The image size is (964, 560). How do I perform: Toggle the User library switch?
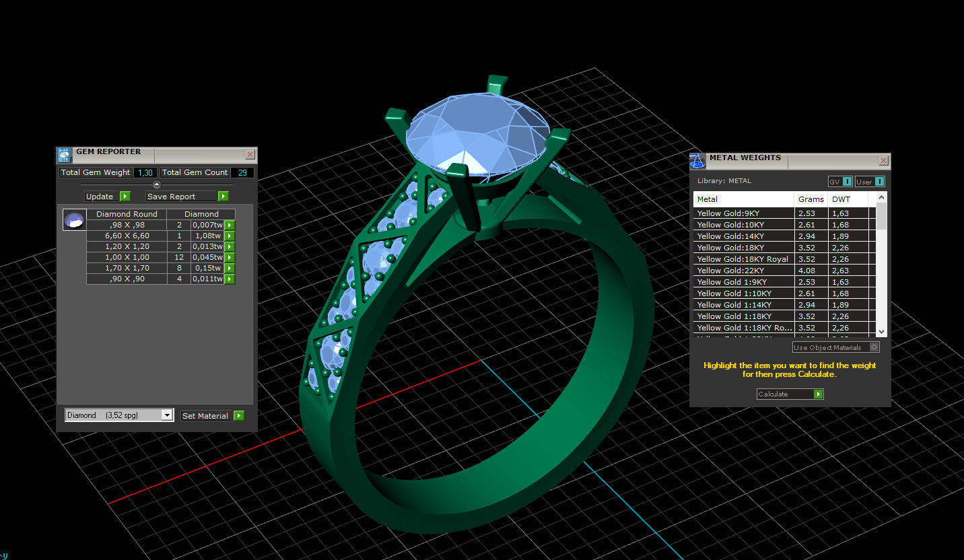870,182
